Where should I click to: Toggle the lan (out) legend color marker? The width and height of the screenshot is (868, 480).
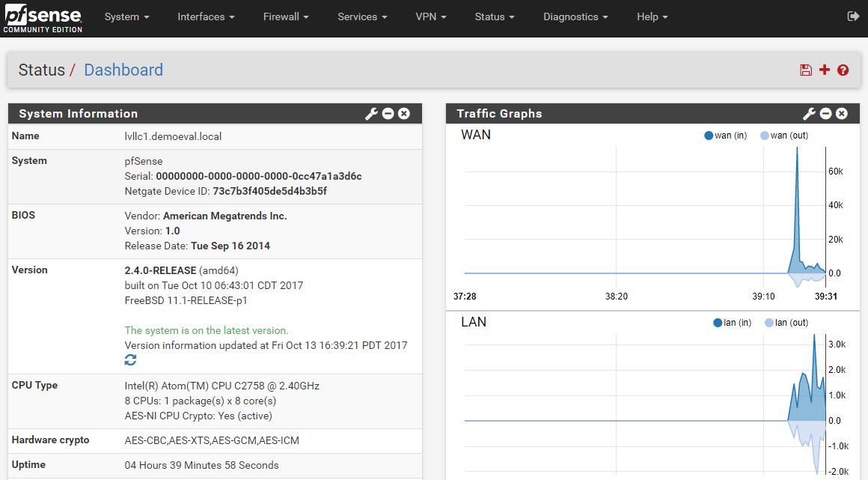pos(768,323)
